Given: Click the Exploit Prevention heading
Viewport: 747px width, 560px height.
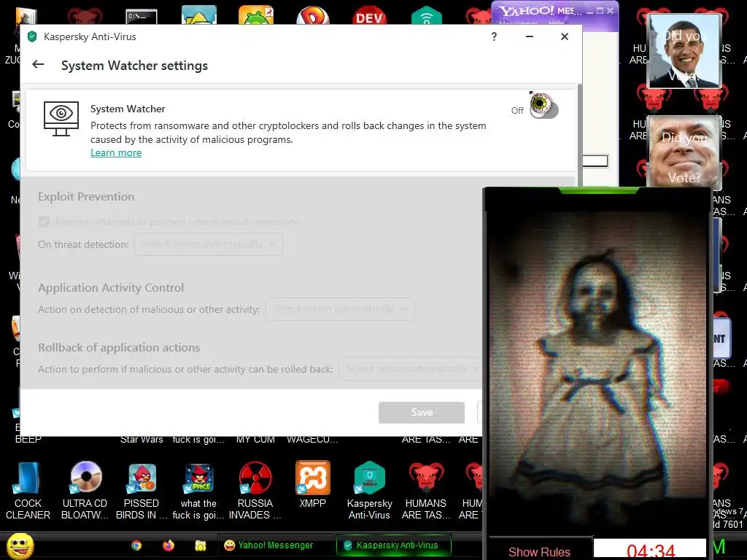Looking at the screenshot, I should [86, 197].
